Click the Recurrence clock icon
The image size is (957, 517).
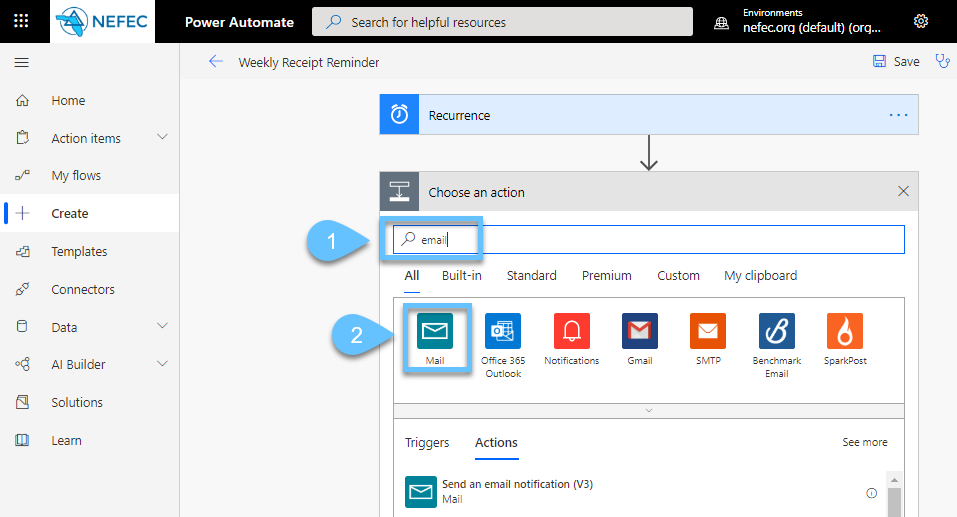point(399,114)
